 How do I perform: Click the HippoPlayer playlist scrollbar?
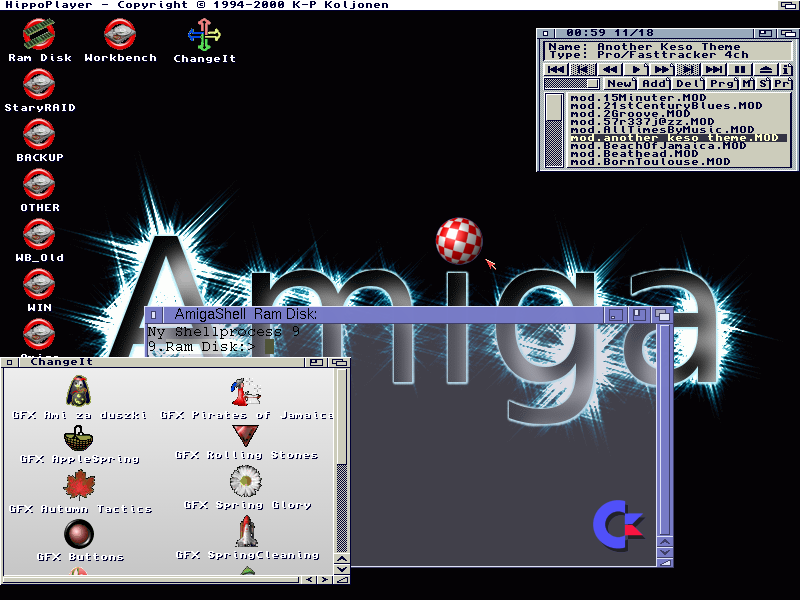[x=554, y=130]
